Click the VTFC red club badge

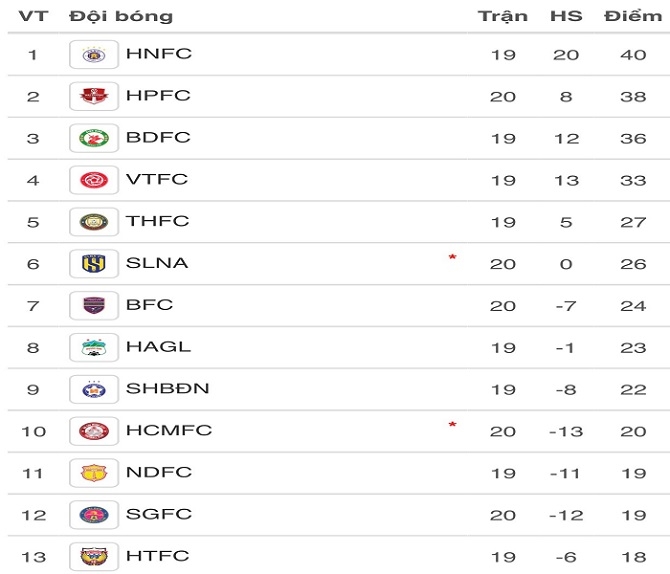[94, 180]
